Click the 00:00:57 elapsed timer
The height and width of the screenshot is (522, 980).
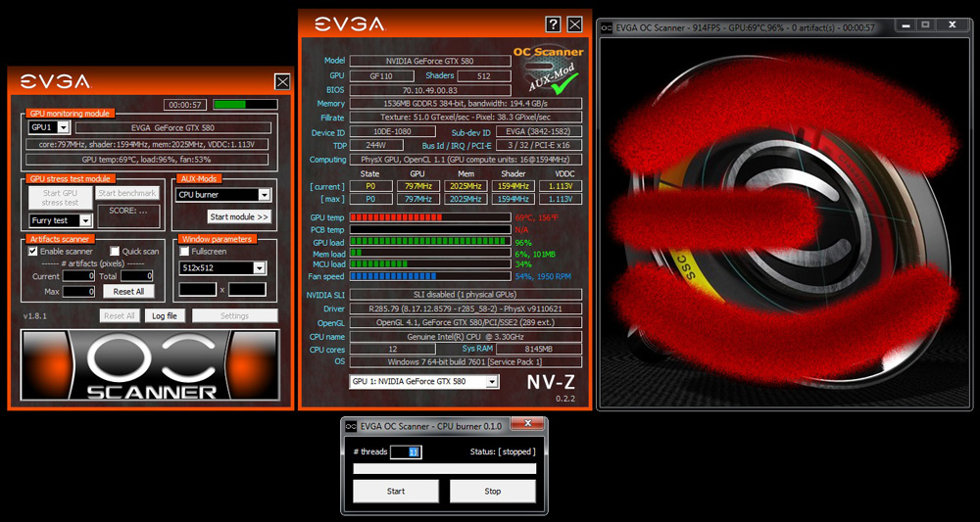(185, 104)
